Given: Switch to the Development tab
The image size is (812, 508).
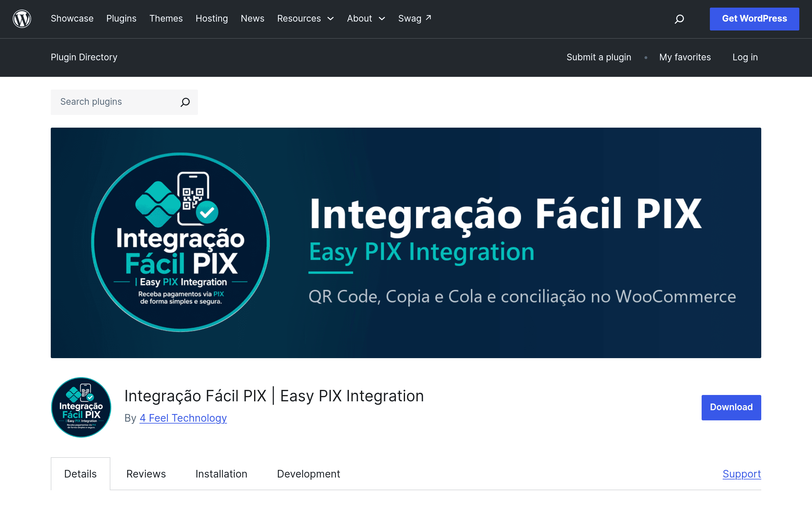Looking at the screenshot, I should click(x=309, y=474).
